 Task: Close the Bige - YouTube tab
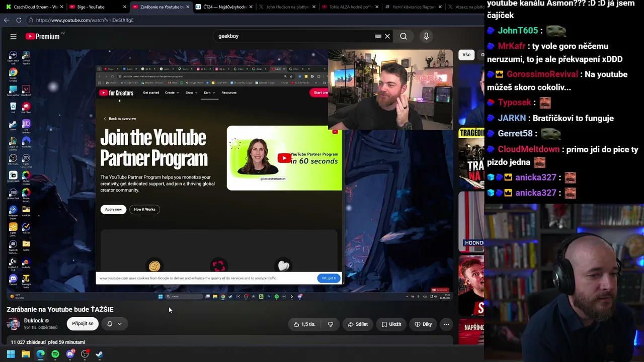[x=125, y=7]
